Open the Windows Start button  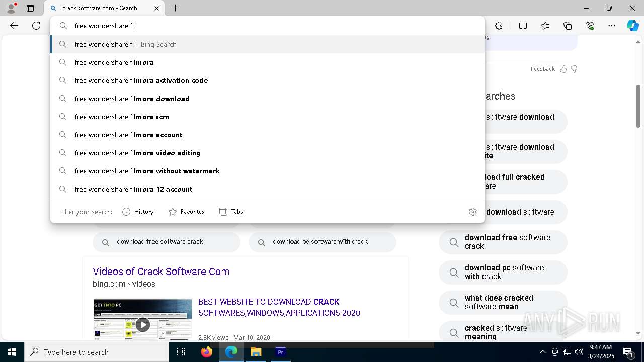12,352
